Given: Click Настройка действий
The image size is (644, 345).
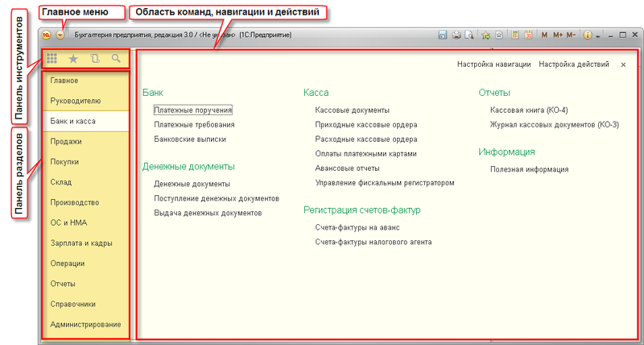Looking at the screenshot, I should click(x=574, y=64).
